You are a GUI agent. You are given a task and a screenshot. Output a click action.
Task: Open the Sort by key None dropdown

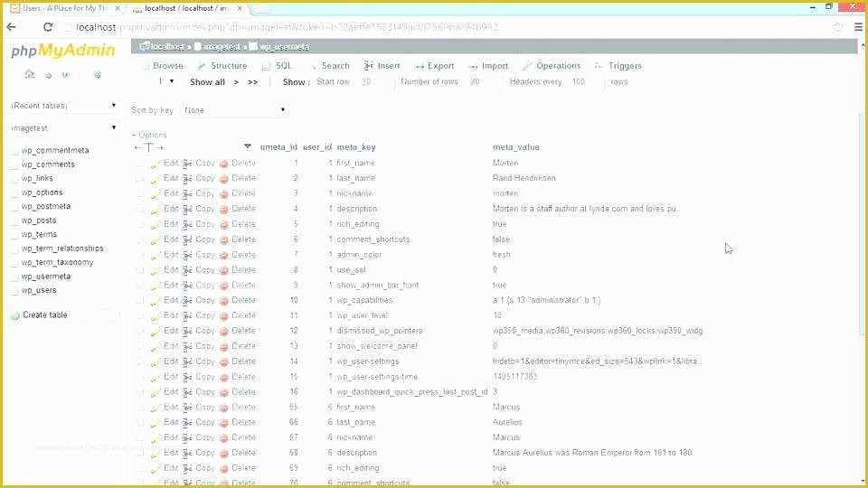coord(235,110)
